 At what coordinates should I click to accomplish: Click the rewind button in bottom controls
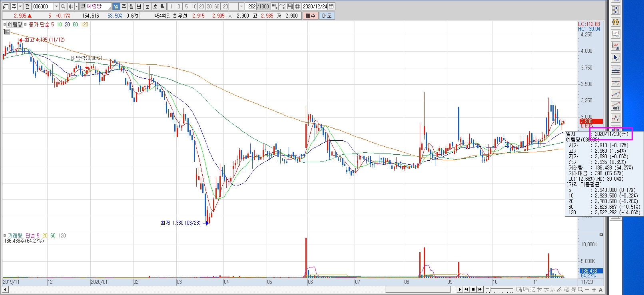(466, 289)
